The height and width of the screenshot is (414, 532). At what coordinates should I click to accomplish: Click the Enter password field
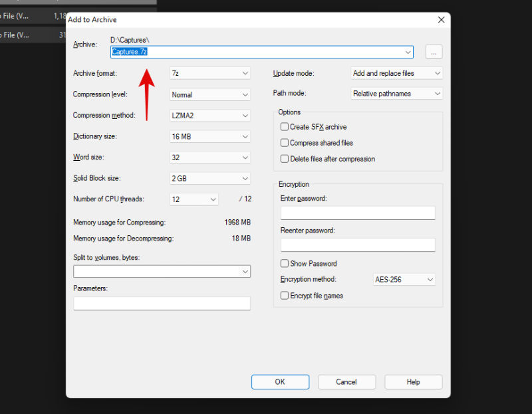click(358, 213)
